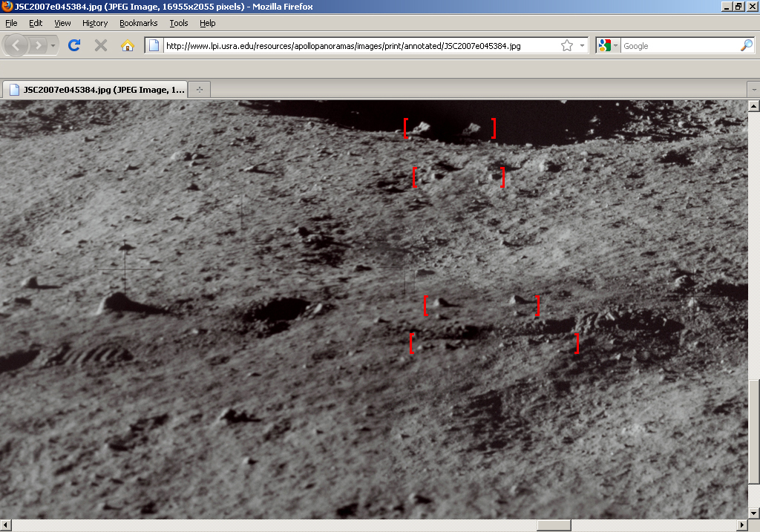The height and width of the screenshot is (532, 760).
Task: Click the horizontal scrollbar left arrow
Action: coord(5,525)
